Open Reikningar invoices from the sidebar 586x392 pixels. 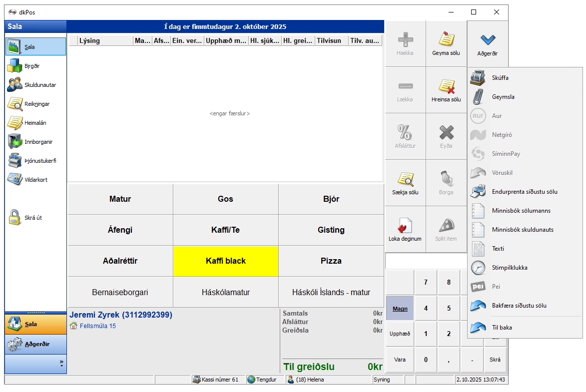[15, 103]
